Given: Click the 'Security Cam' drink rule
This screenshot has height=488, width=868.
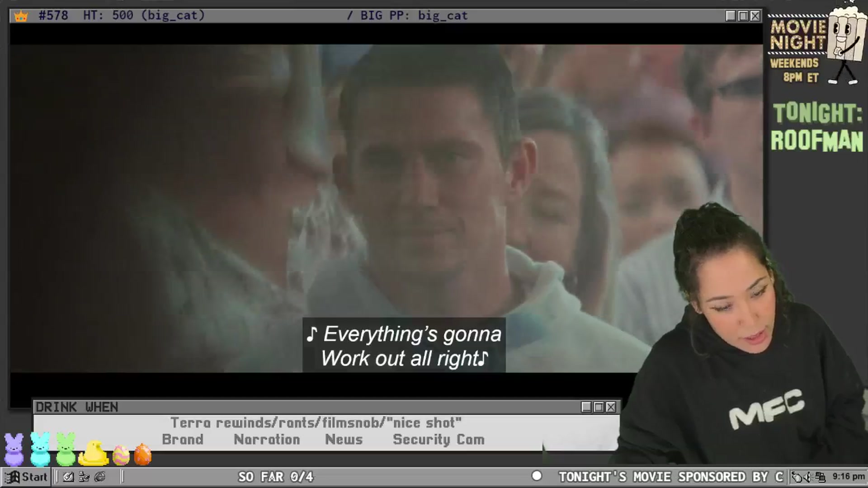Looking at the screenshot, I should [x=439, y=439].
